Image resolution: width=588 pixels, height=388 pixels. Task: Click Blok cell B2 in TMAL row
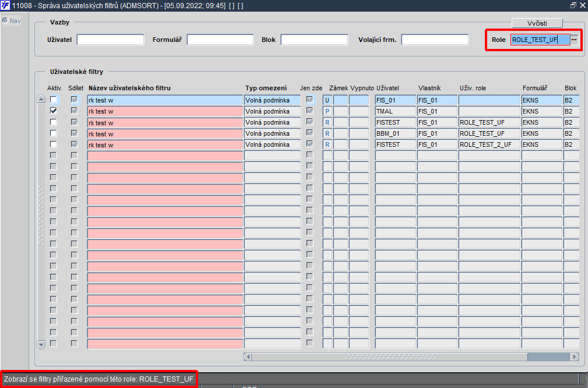[572, 111]
